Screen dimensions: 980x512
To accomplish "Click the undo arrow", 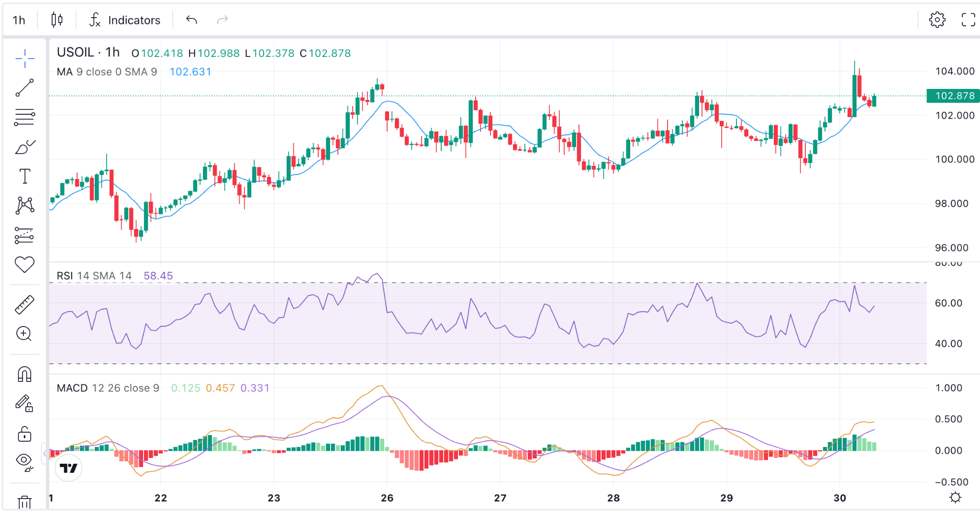I will [191, 20].
